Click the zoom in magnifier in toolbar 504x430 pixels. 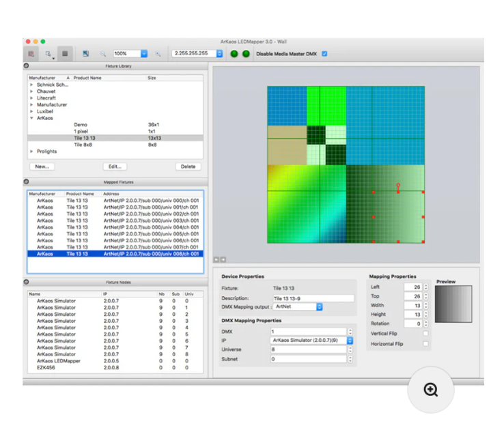(158, 53)
